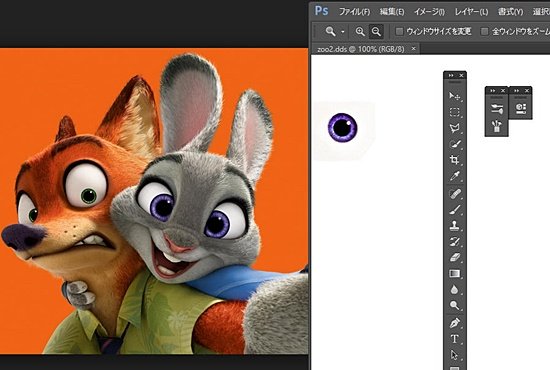This screenshot has width=550, height=370.
Task: Select the Brush tool
Action: point(455,210)
